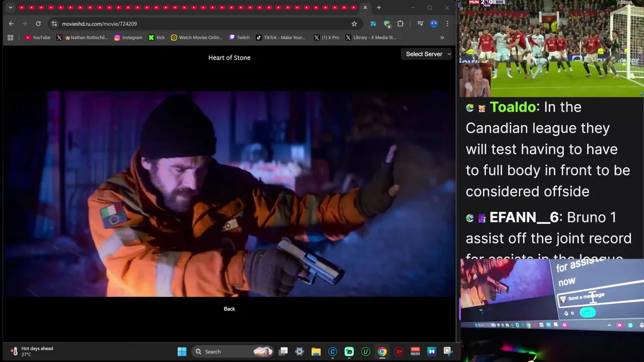The image size is (644, 362).
Task: Open the blue M app on taskbar
Action: click(x=432, y=351)
